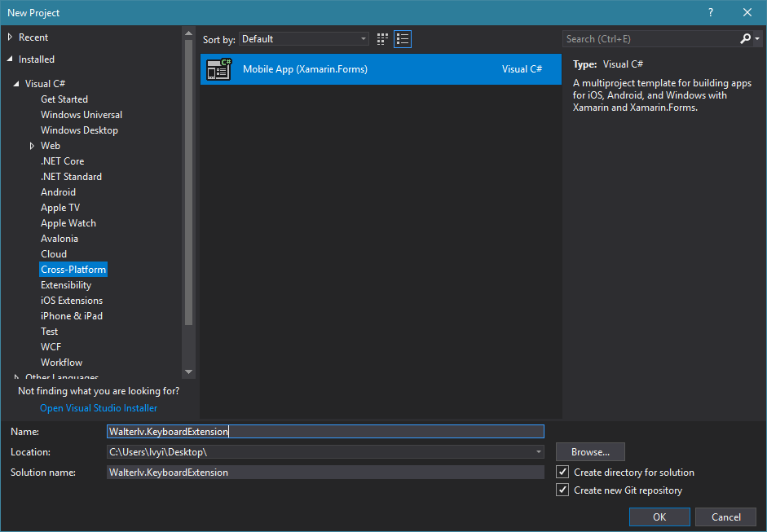Select Mobile App (Xamarin.Forms) template

(x=381, y=69)
